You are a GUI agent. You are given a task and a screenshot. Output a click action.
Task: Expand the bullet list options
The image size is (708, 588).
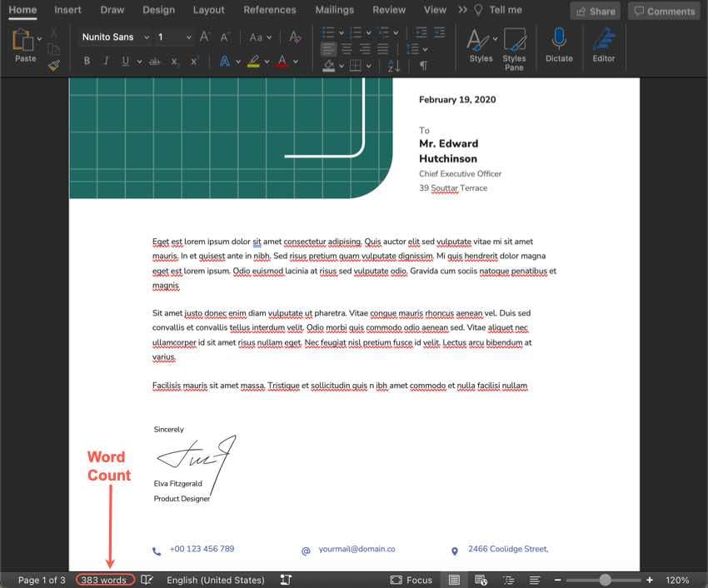click(x=340, y=33)
